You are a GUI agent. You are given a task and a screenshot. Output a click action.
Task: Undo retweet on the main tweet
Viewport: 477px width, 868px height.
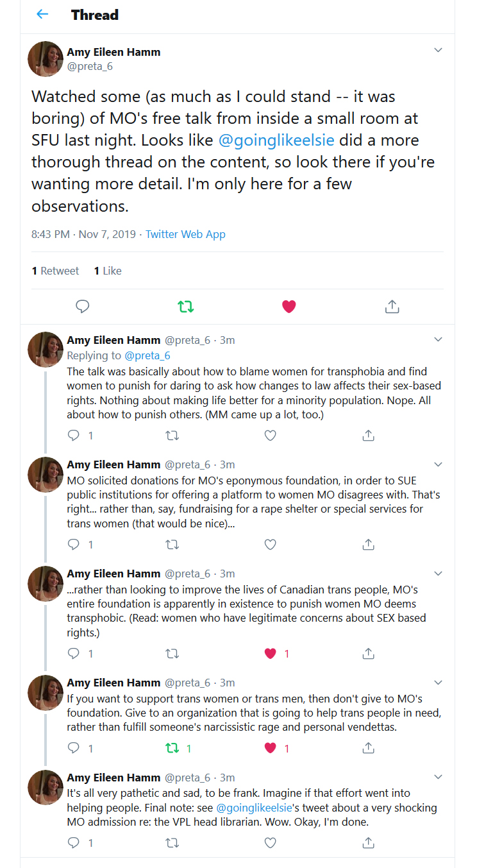[186, 307]
